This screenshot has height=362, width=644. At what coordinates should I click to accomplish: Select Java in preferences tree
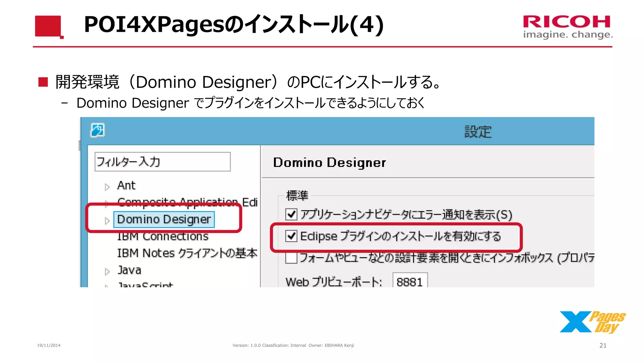coord(129,270)
